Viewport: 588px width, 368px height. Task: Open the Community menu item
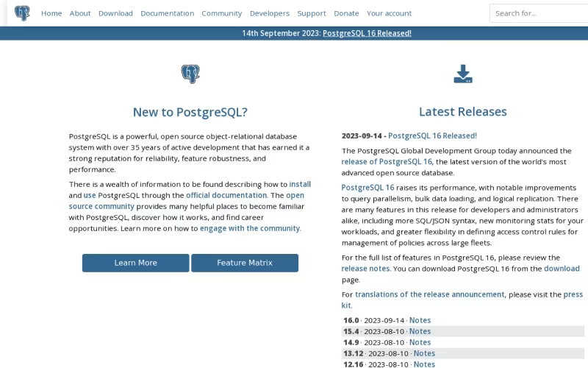coord(222,13)
